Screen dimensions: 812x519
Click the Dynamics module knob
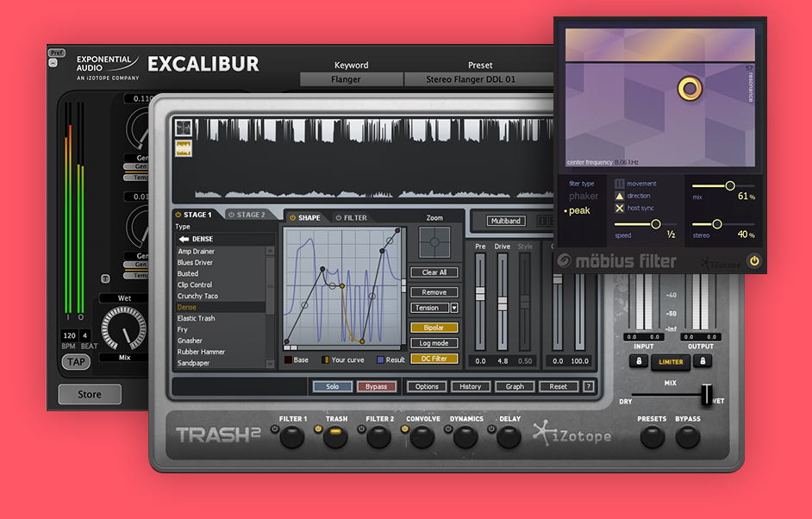[x=465, y=437]
